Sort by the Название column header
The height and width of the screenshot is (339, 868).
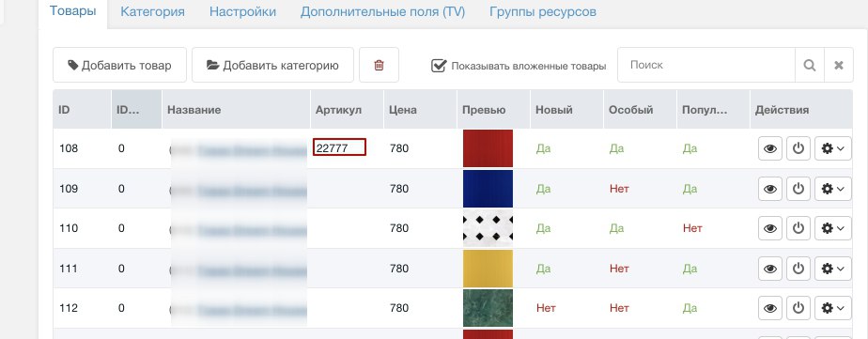click(x=236, y=110)
